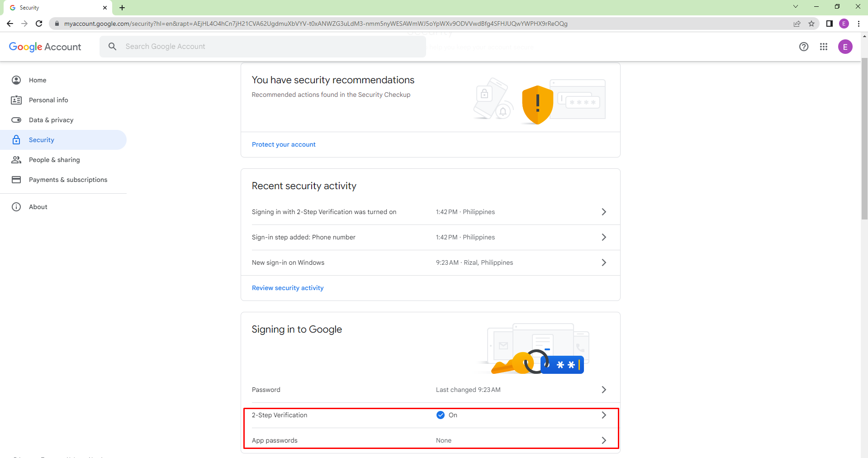This screenshot has width=868, height=458.
Task: Focus the Search Google Account field
Action: pyautogui.click(x=263, y=47)
